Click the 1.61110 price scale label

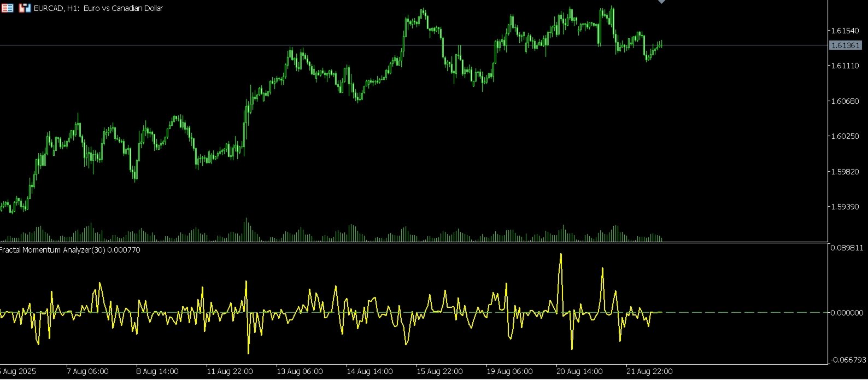pos(845,66)
